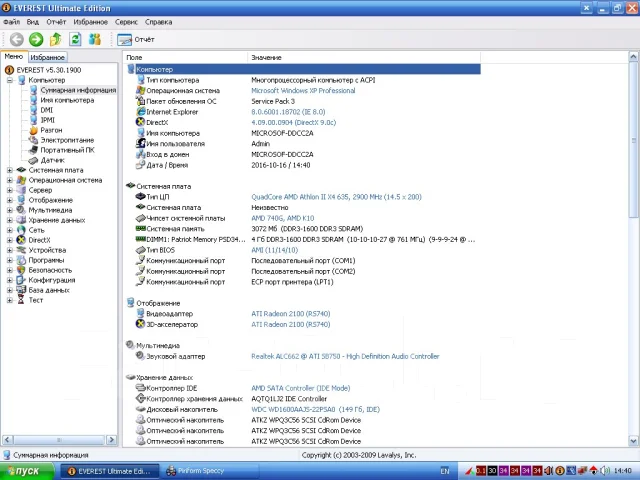The image size is (640, 480).
Task: Open the Справка menu
Action: pyautogui.click(x=158, y=22)
